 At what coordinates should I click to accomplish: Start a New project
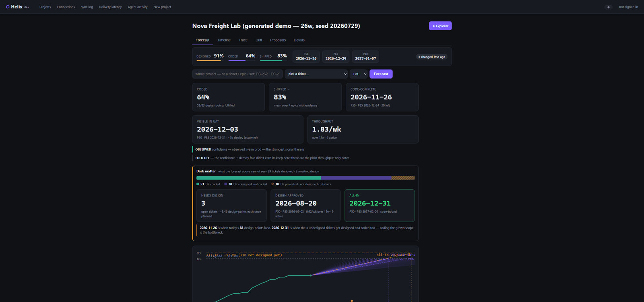click(x=162, y=7)
